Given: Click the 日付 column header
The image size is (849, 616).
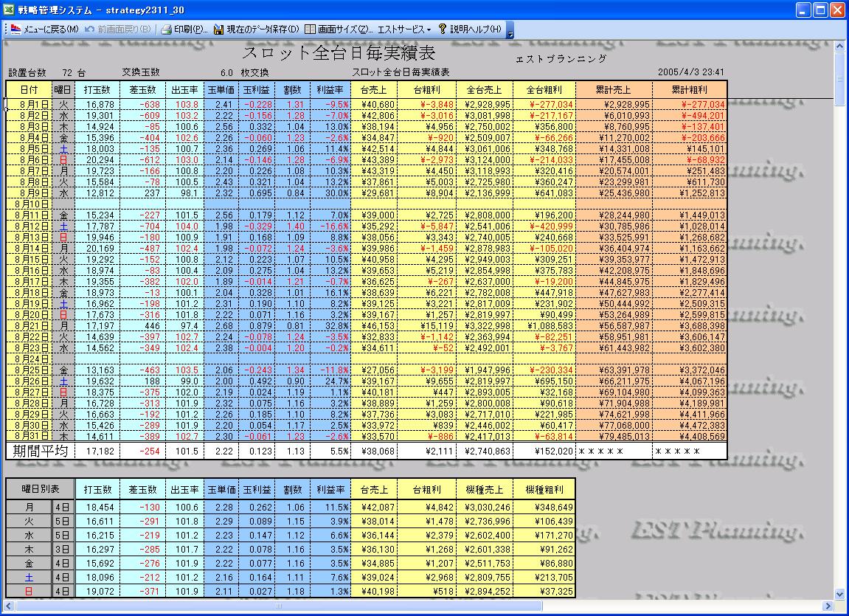Looking at the screenshot, I should point(29,90).
